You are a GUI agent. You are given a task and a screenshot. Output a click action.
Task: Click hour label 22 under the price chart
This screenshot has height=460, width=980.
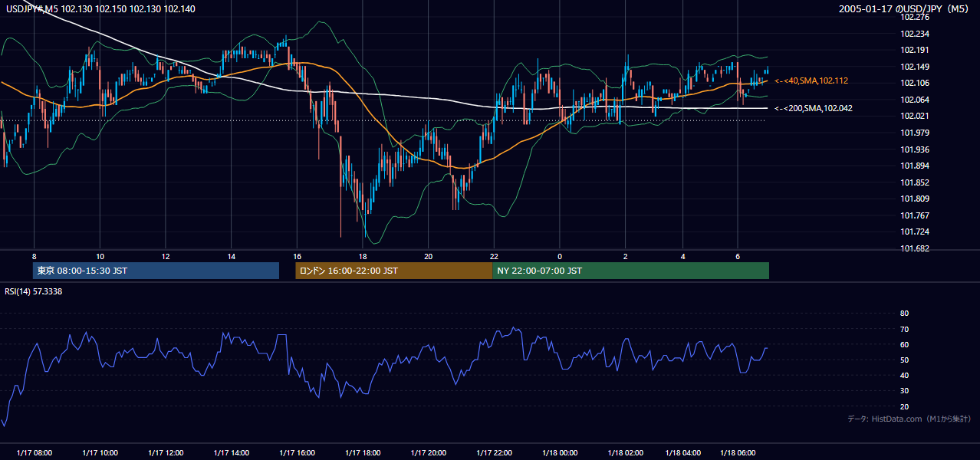pos(495,256)
